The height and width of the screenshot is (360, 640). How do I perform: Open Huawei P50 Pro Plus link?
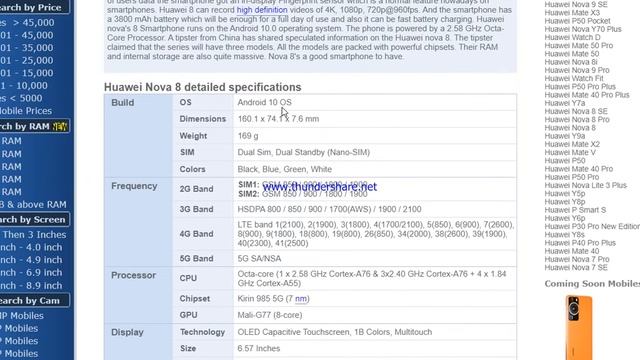click(580, 87)
